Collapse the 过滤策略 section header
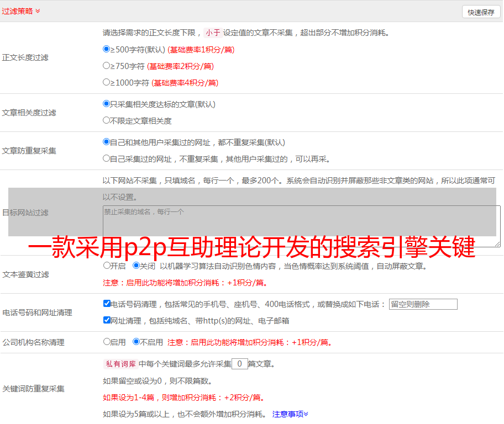The image size is (504, 424). [x=21, y=11]
